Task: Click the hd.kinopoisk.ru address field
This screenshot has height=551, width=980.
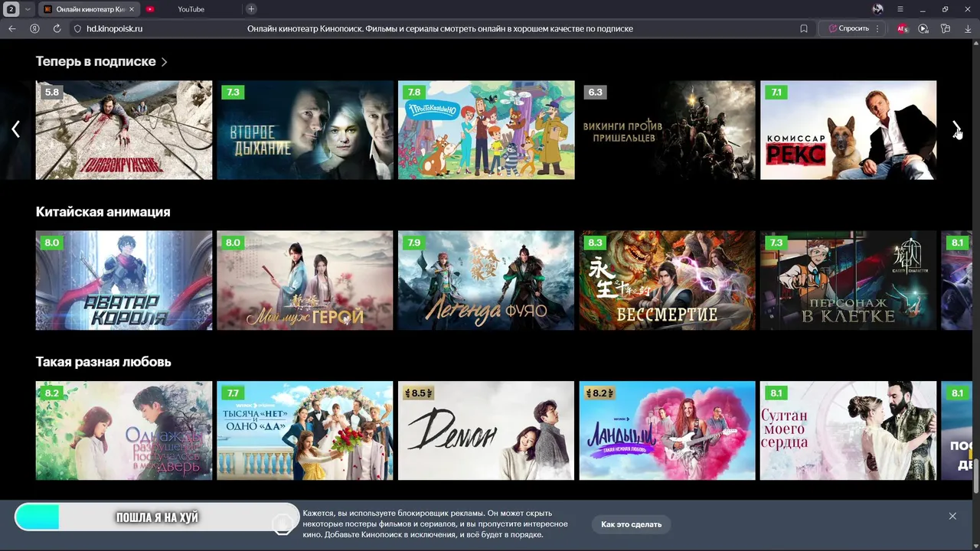Action: 114,28
